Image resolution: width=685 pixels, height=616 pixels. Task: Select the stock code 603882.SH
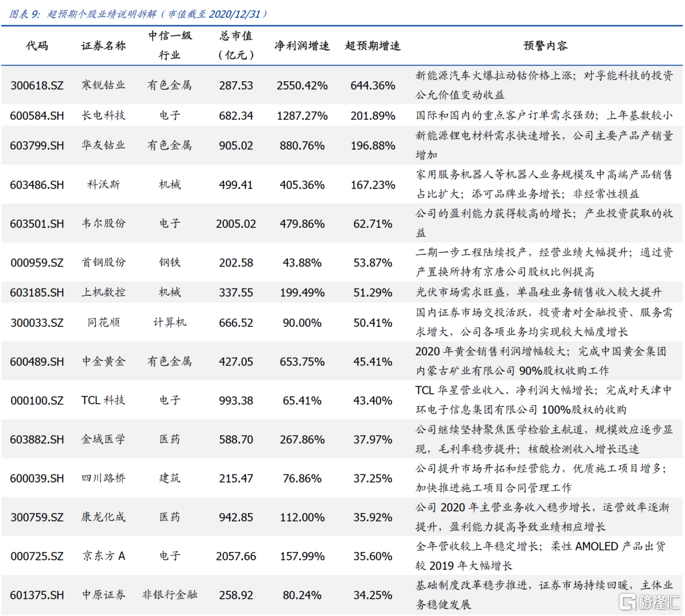[x=37, y=440]
